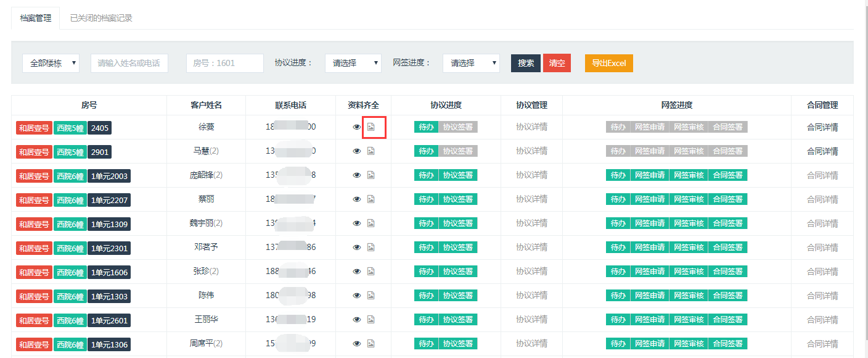The width and height of the screenshot is (868, 358).
Task: Click the 清空 clear button
Action: [557, 63]
